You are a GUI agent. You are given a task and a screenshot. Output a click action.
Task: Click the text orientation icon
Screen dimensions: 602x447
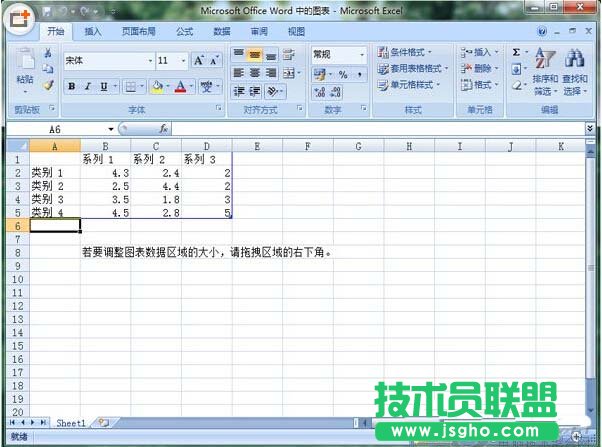click(272, 91)
